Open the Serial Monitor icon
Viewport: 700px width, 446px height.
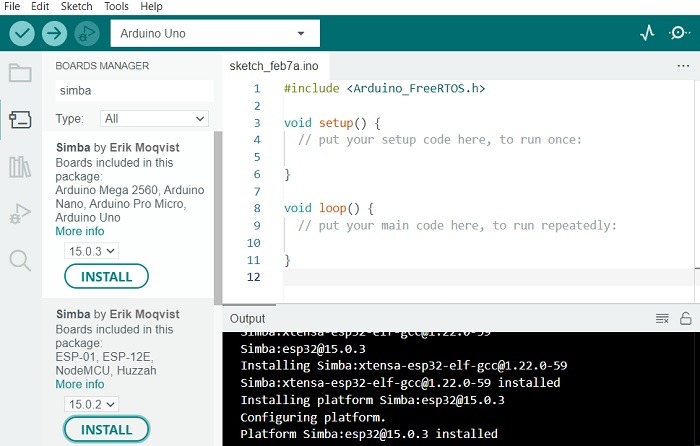pyautogui.click(x=679, y=33)
